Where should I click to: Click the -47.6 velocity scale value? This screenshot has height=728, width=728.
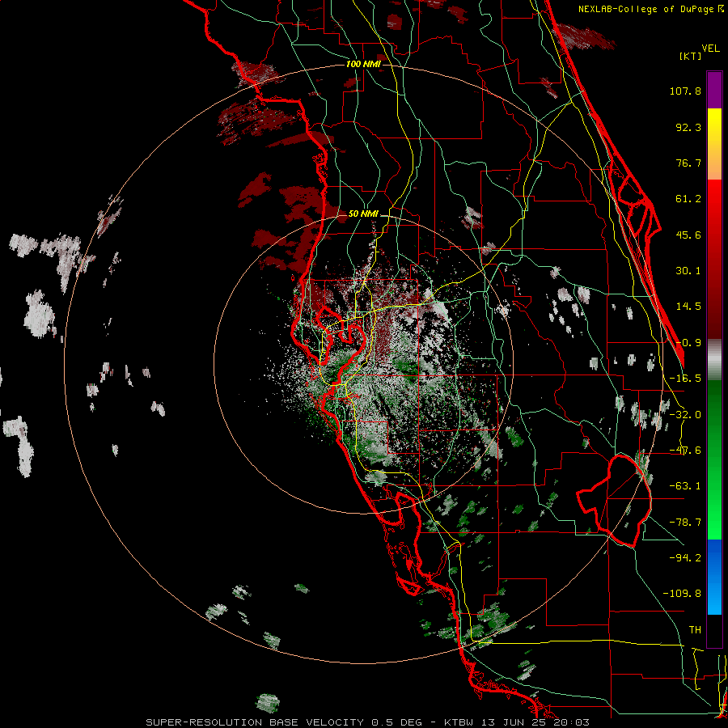[x=685, y=451]
